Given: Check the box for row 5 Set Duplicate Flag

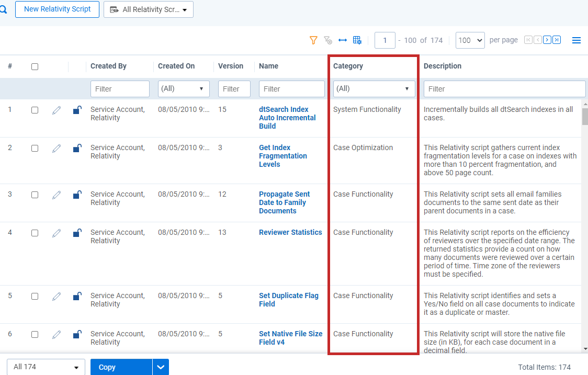Looking at the screenshot, I should coord(35,297).
